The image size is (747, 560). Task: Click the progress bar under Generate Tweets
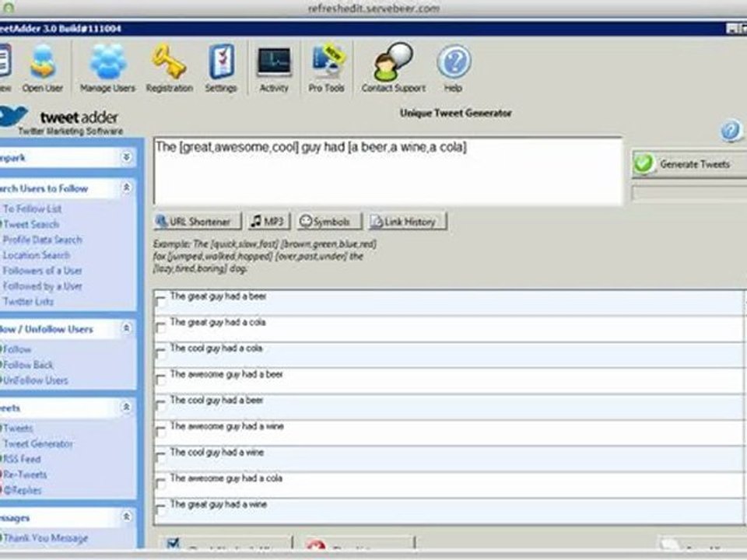coord(689,194)
